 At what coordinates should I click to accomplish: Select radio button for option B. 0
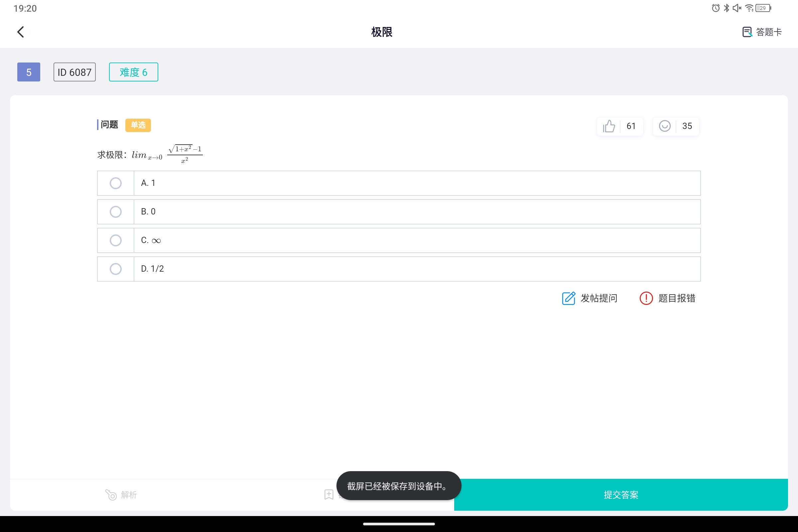pyautogui.click(x=116, y=212)
